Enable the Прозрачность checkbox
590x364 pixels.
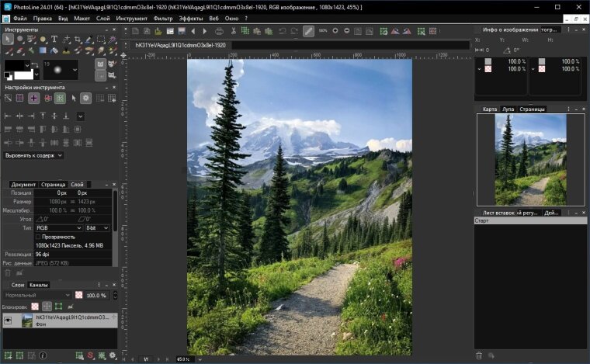(39, 237)
